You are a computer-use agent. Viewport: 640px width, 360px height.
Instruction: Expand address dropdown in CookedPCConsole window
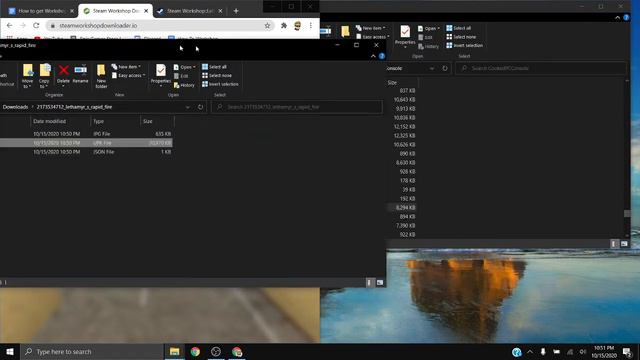click(432, 68)
